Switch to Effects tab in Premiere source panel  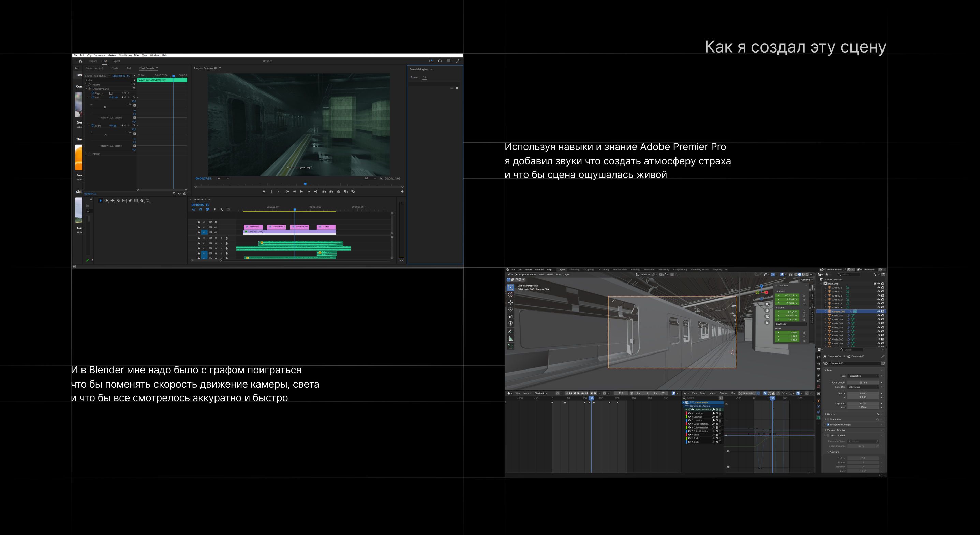coord(115,68)
